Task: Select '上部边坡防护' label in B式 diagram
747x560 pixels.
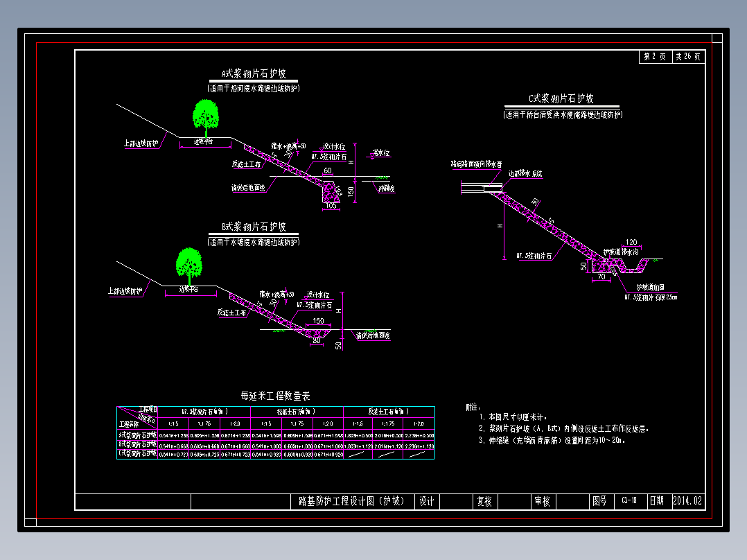Action: click(125, 291)
